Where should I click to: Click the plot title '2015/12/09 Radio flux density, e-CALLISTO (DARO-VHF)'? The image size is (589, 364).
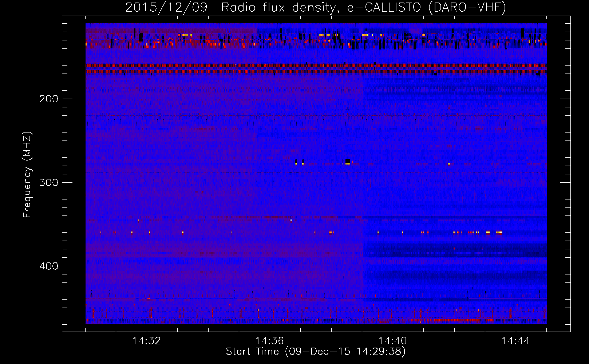pos(316,7)
